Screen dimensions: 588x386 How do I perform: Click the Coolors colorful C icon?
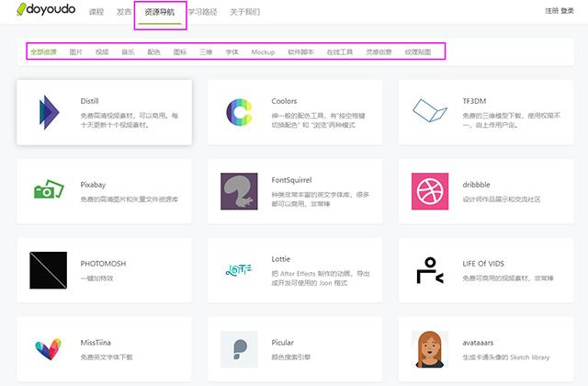pyautogui.click(x=239, y=112)
